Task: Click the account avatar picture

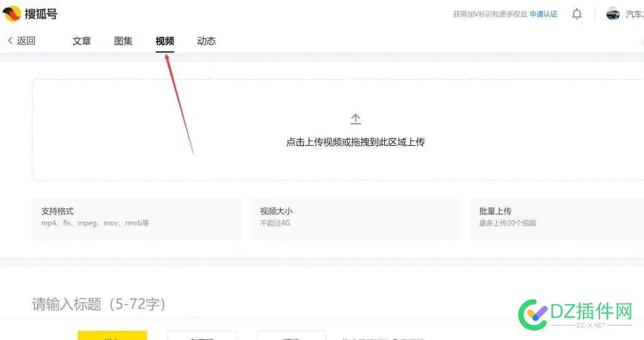Action: (x=613, y=14)
